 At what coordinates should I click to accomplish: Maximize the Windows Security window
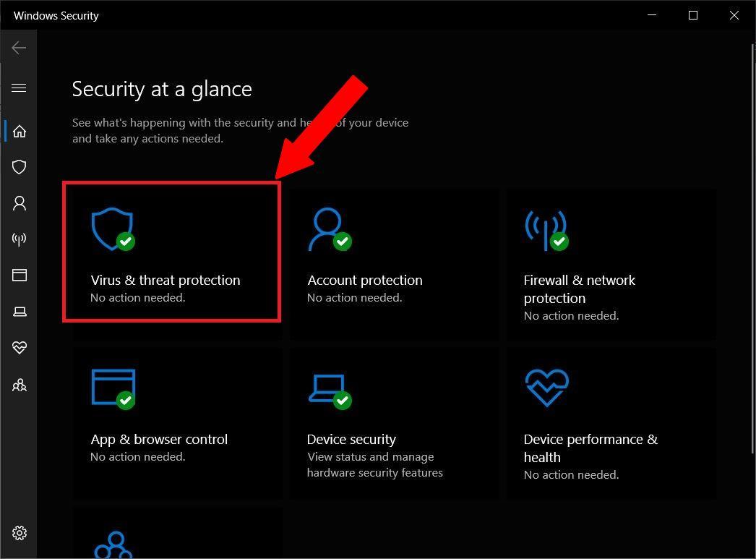[693, 15]
